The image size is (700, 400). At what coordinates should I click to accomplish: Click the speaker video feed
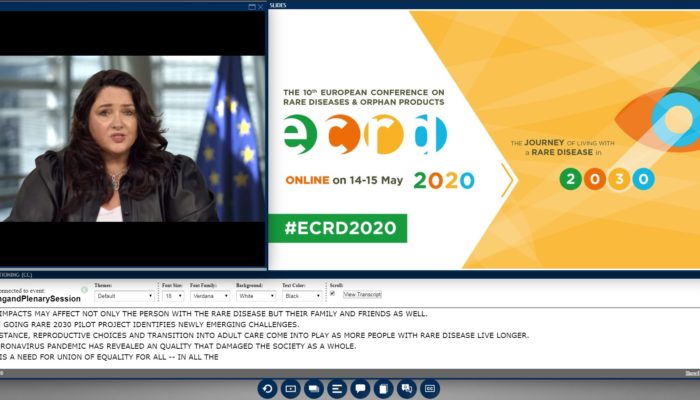[x=133, y=138]
